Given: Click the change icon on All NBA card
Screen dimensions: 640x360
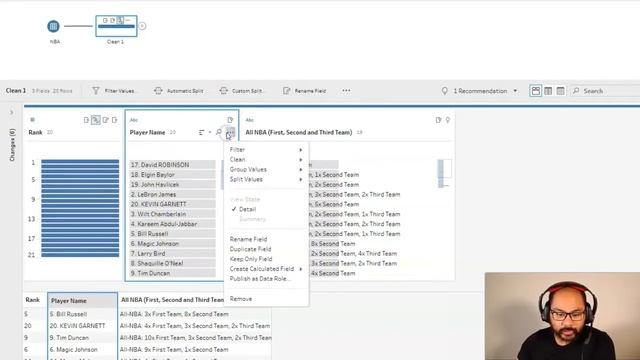Looking at the screenshot, I should pos(438,120).
